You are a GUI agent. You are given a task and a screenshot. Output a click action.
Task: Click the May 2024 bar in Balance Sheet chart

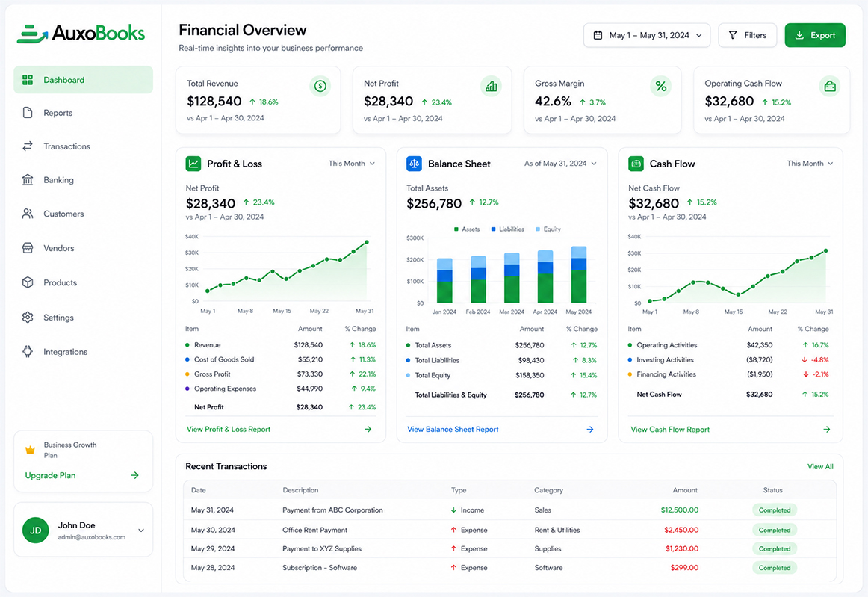pyautogui.click(x=578, y=274)
